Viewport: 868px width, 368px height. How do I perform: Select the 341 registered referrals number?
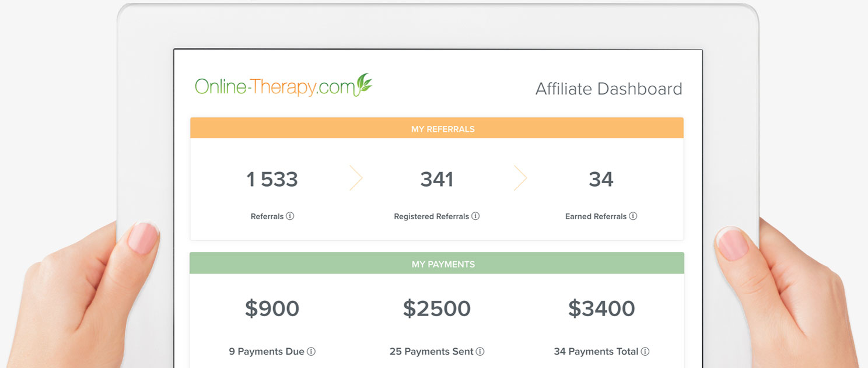tap(436, 179)
